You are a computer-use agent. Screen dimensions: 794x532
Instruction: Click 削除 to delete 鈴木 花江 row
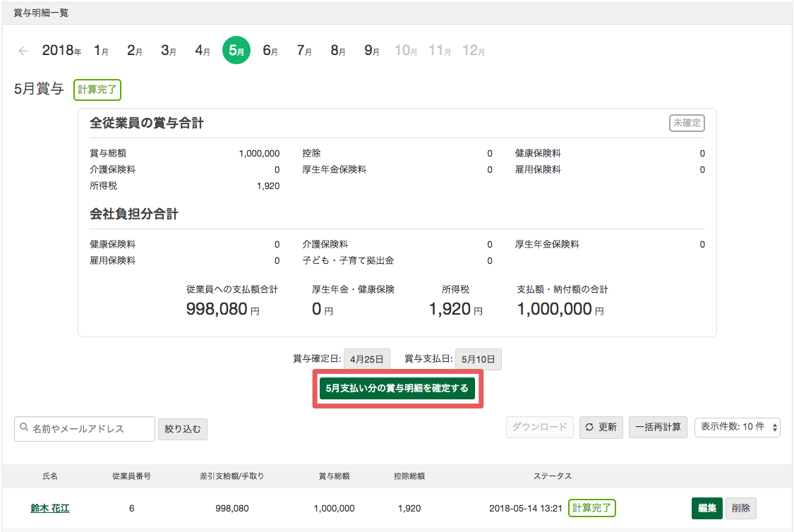[741, 508]
